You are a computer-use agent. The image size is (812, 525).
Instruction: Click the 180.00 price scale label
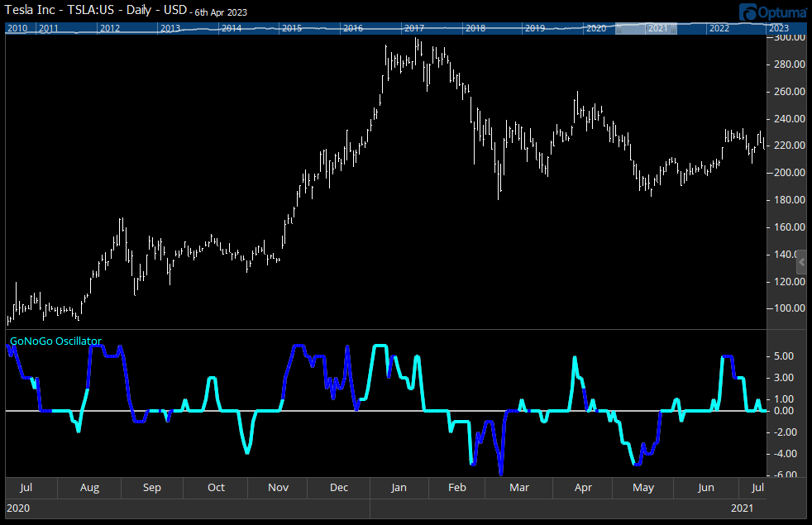click(790, 200)
